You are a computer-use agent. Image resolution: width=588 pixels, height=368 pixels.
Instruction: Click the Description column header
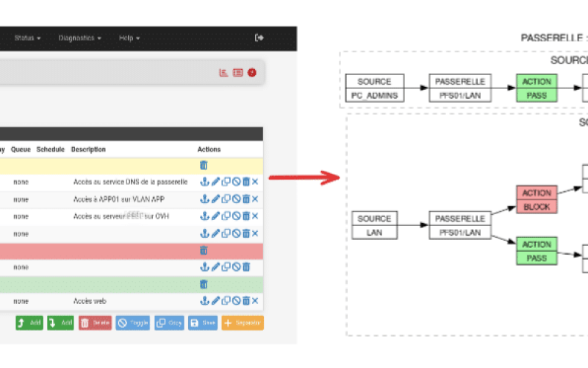pos(88,149)
